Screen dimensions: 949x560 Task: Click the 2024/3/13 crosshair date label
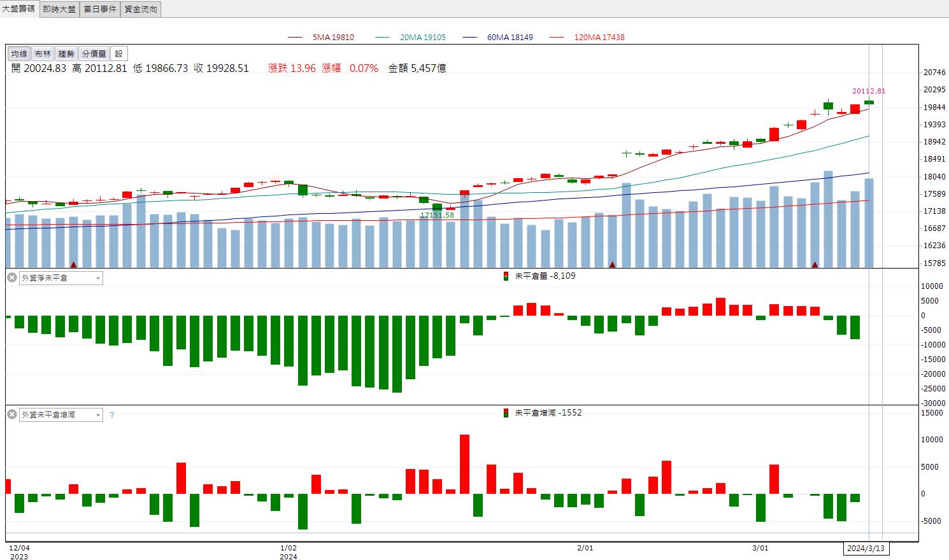coord(866,549)
